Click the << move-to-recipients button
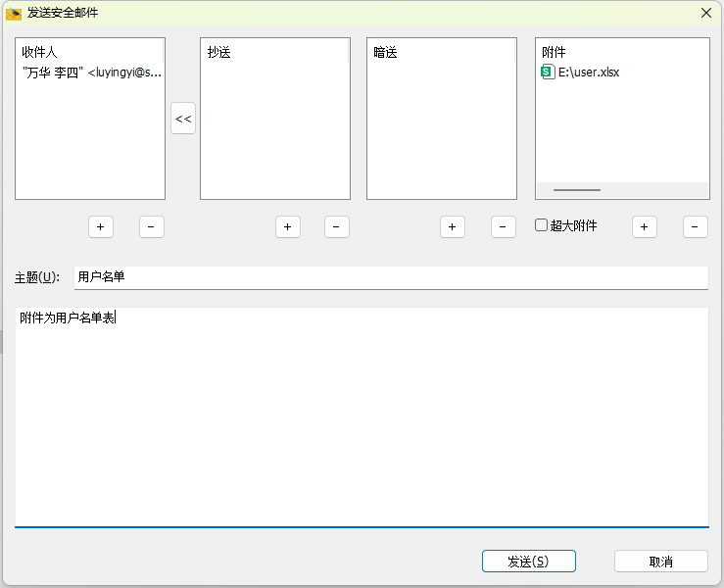Viewport: 724px width, 588px height. (183, 119)
